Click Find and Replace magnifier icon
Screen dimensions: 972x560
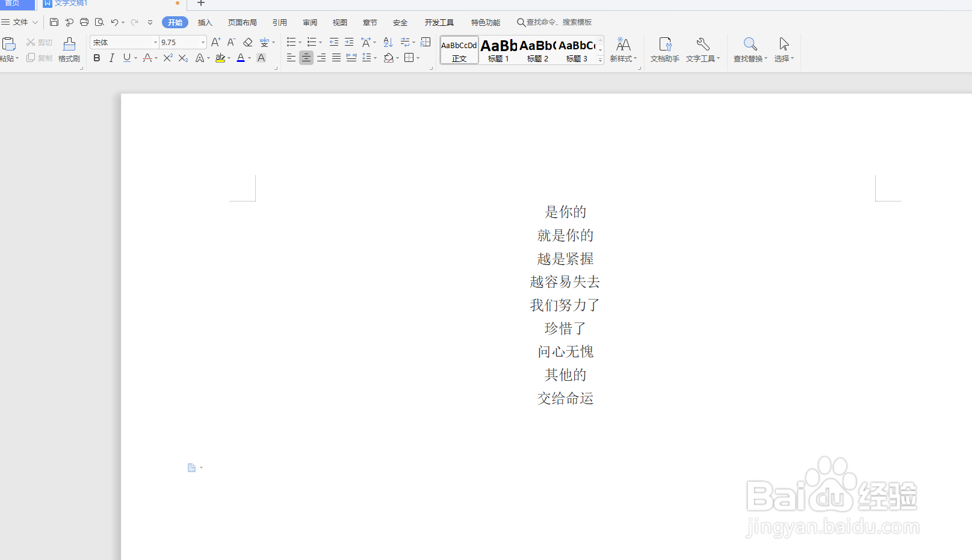tap(750, 44)
